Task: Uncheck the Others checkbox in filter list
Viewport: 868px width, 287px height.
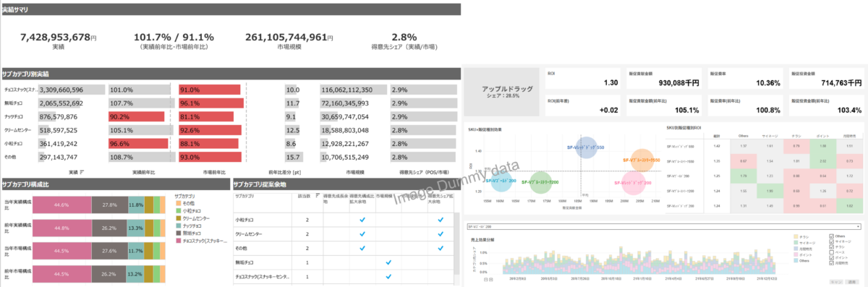Action: 831,236
